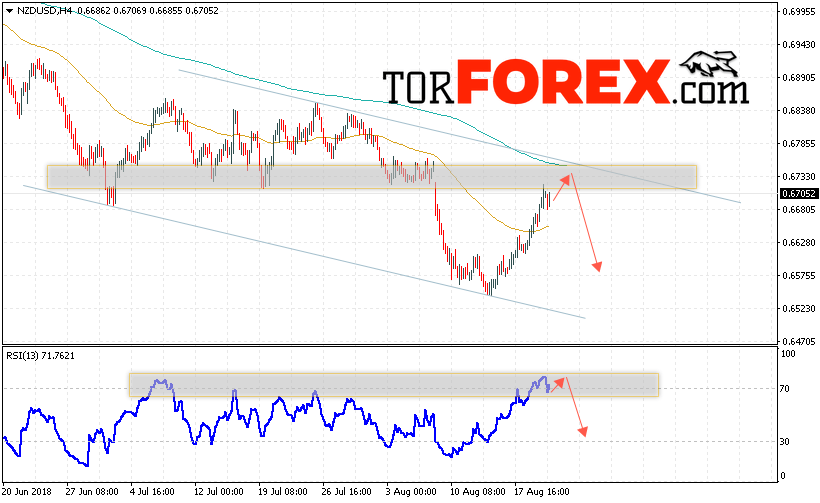Click the date label 12 Jul 00:00
Screen dimensions: 820x503
click(220, 491)
